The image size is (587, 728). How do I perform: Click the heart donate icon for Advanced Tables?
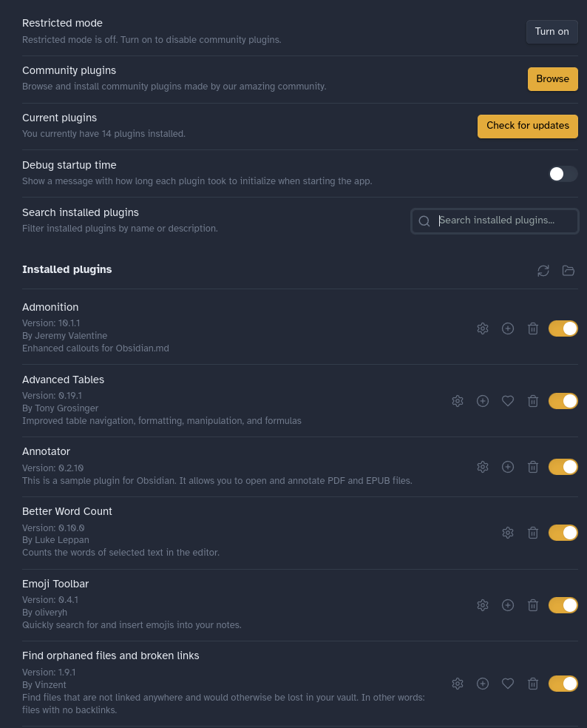(508, 401)
